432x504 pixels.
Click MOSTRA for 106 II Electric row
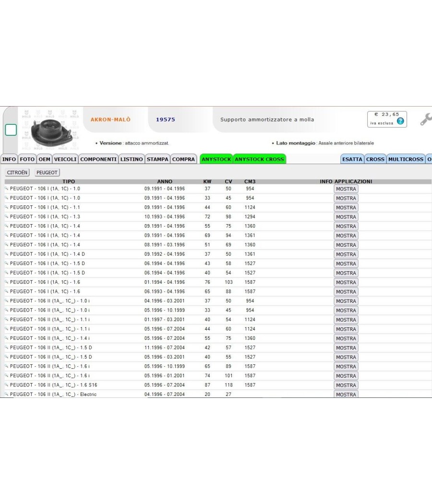pyautogui.click(x=346, y=394)
